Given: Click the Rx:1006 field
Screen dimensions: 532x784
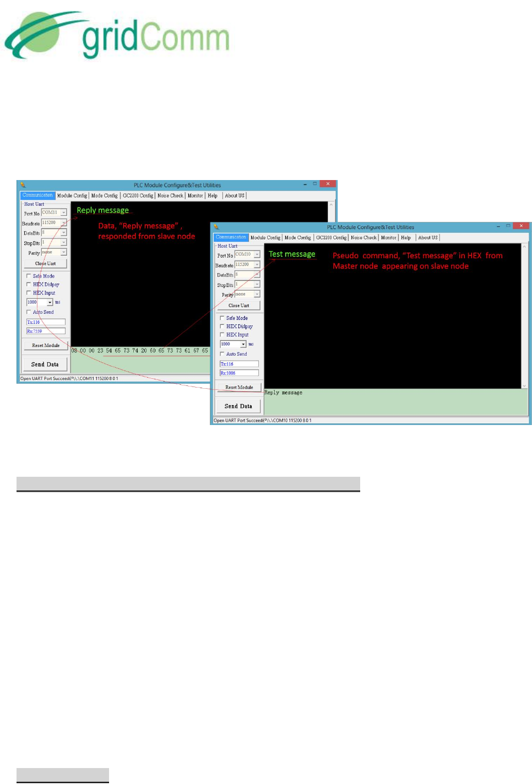Looking at the screenshot, I should point(239,373).
